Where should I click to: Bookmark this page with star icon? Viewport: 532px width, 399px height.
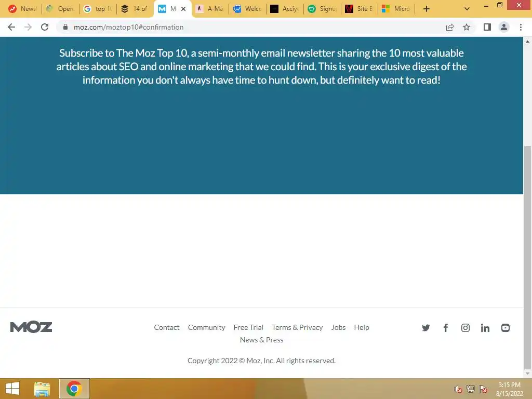[467, 27]
